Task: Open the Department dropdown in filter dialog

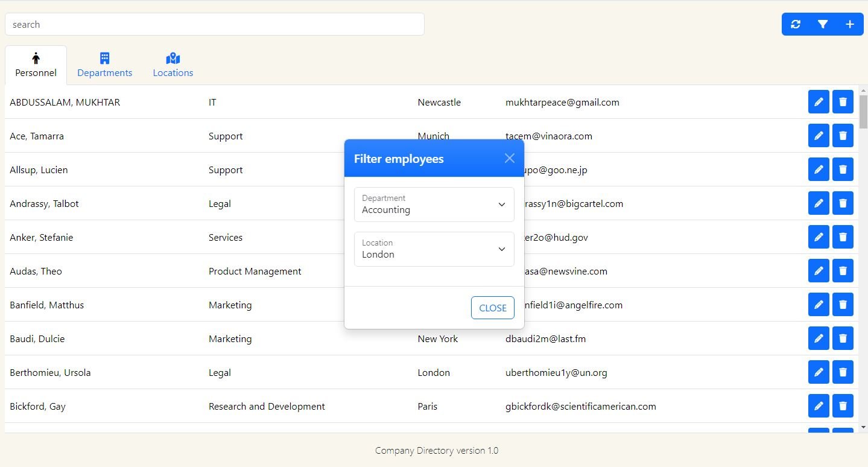Action: point(434,205)
